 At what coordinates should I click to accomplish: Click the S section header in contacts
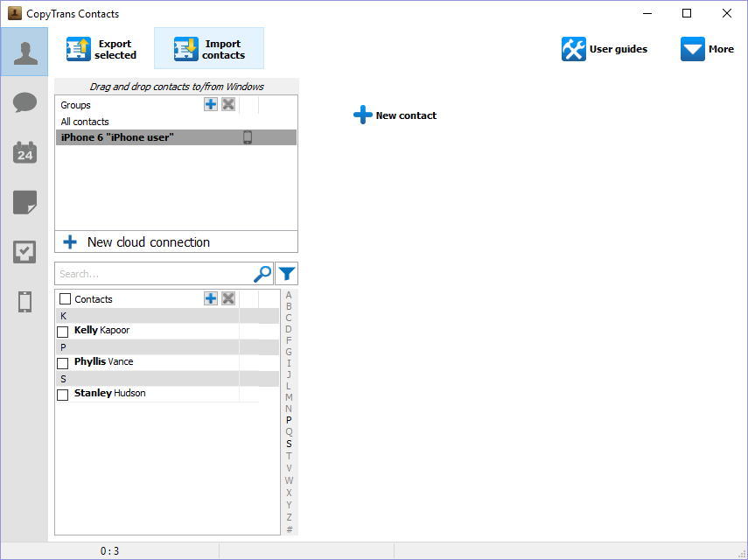click(167, 379)
